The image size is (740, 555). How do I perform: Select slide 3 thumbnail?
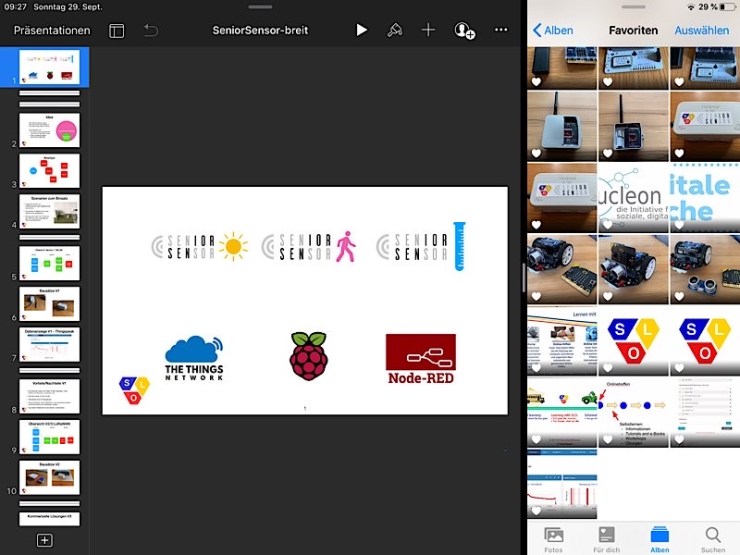(x=50, y=171)
